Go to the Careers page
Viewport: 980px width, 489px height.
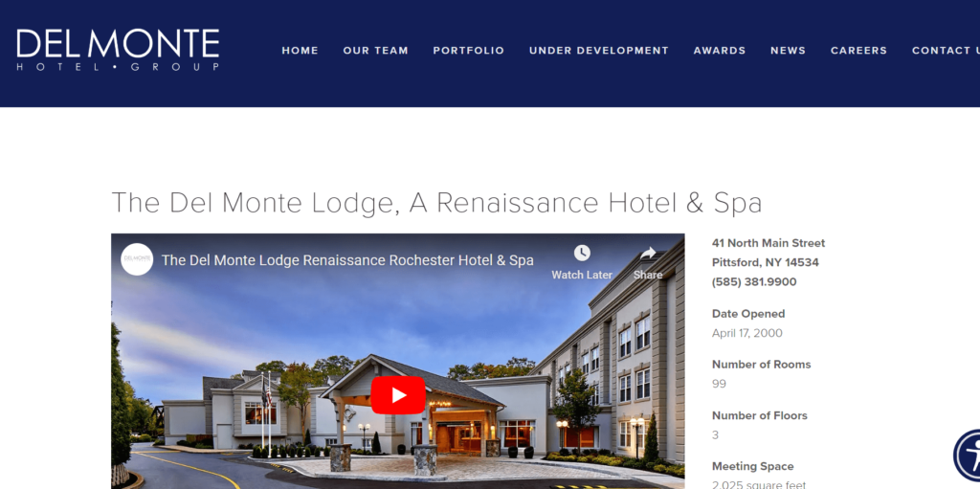pyautogui.click(x=858, y=51)
